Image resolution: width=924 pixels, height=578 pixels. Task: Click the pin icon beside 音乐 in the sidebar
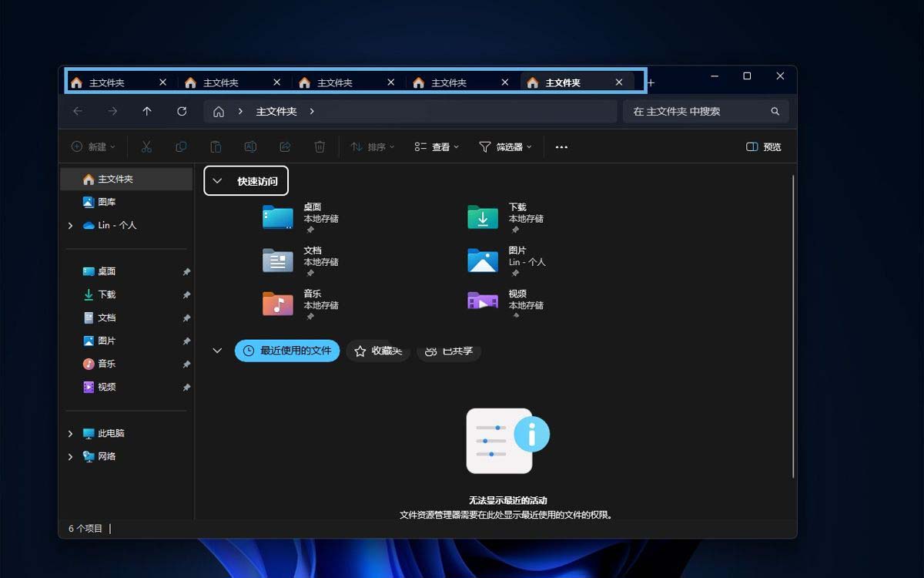[186, 365]
